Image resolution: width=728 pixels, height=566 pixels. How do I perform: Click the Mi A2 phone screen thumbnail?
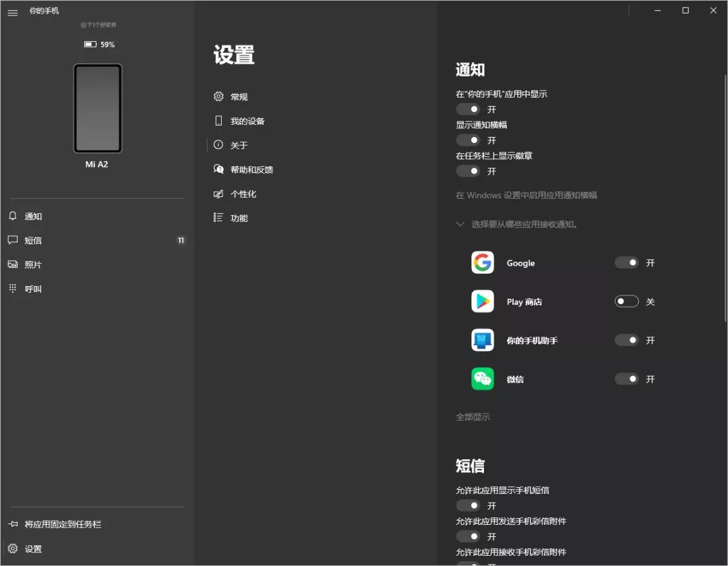97,108
